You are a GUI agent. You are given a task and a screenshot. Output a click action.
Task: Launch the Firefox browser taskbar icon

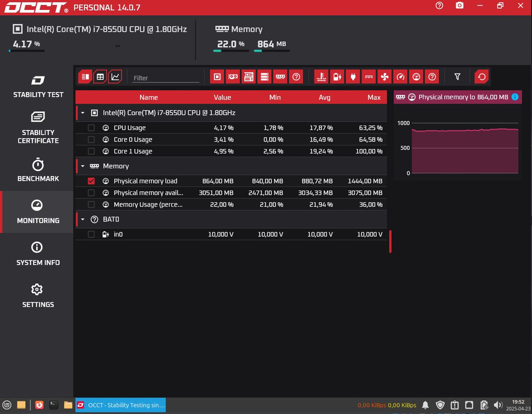pos(39,405)
